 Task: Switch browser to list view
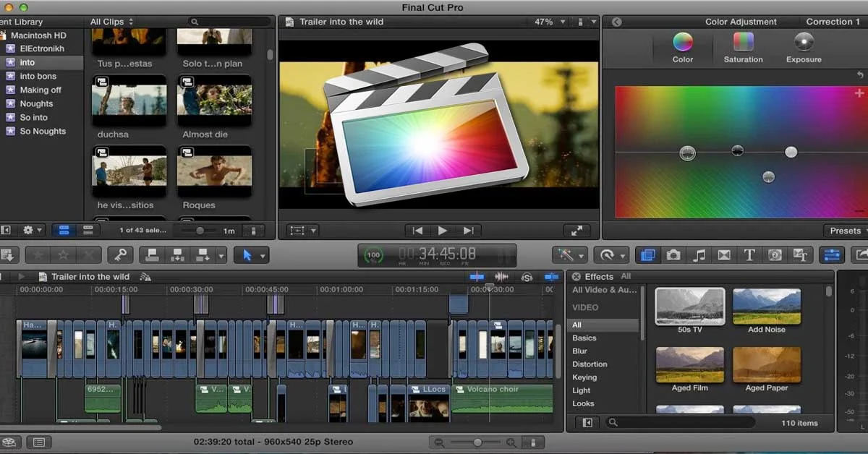88,231
